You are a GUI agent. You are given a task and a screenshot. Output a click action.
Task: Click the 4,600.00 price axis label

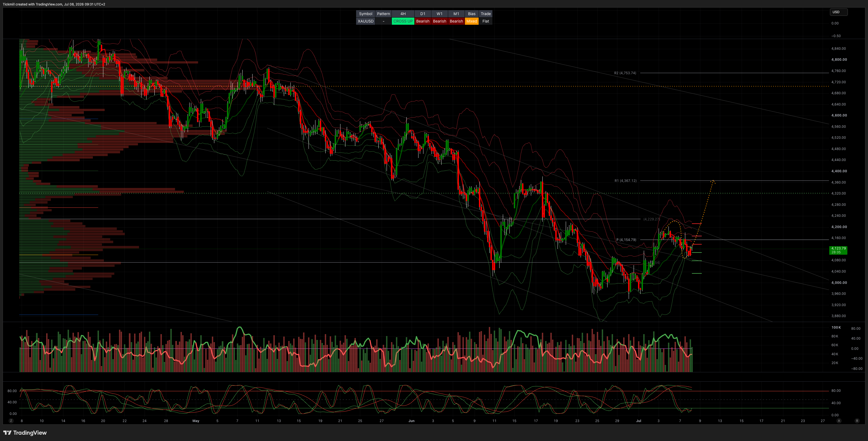[839, 115]
